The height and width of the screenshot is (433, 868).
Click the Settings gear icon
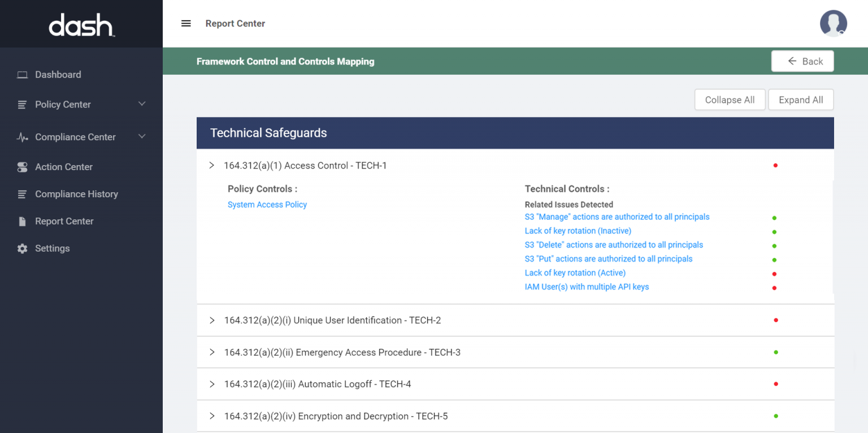coord(22,248)
